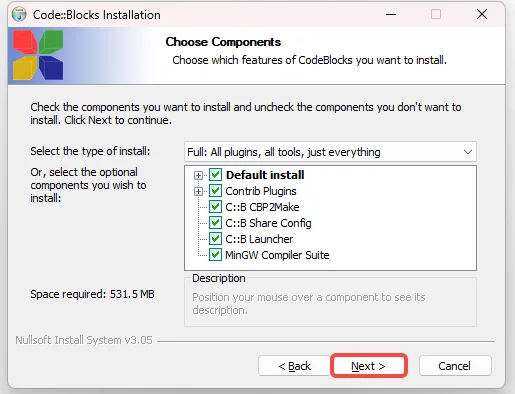Toggle the C::B CBP2Make checkbox
The width and height of the screenshot is (515, 394).
tap(215, 207)
